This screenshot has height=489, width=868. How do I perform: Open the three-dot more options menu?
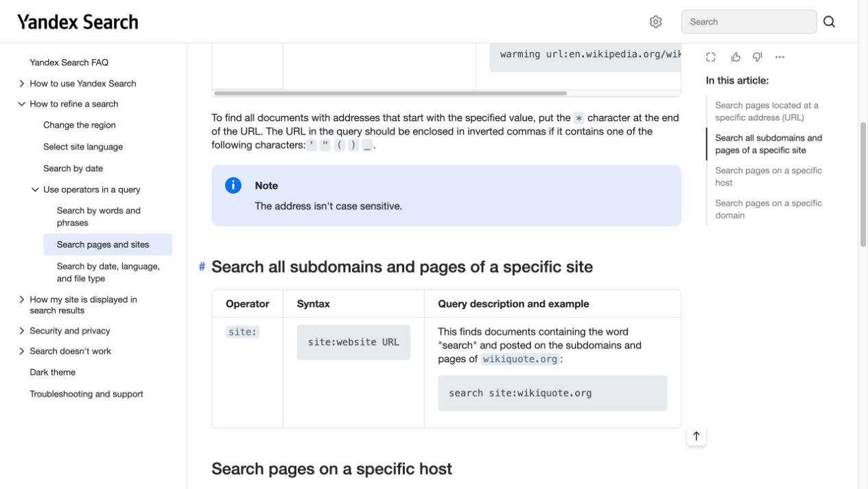tap(779, 57)
